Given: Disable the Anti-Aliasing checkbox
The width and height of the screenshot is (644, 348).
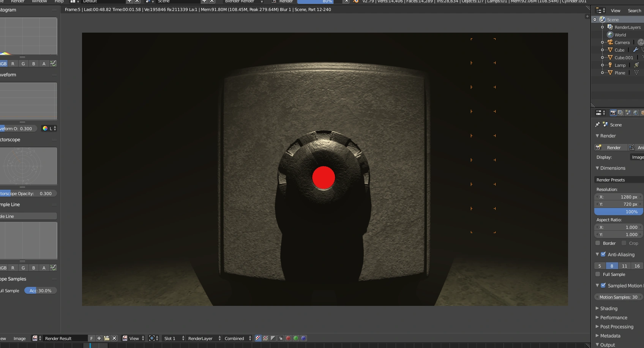Looking at the screenshot, I should pyautogui.click(x=604, y=255).
